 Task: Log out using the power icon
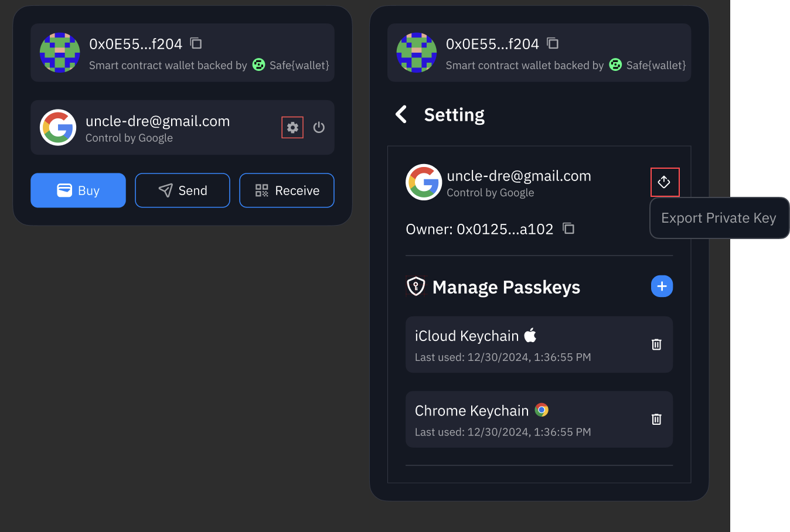point(319,127)
